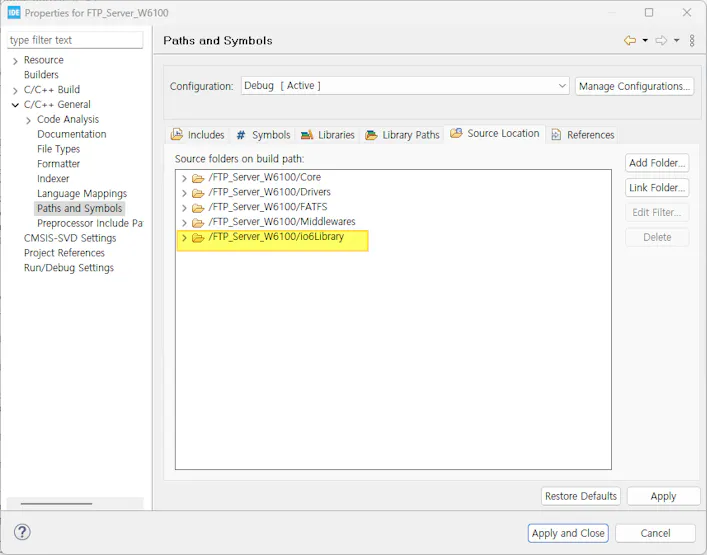
Task: Open the back history dropdown arrow
Action: (645, 41)
